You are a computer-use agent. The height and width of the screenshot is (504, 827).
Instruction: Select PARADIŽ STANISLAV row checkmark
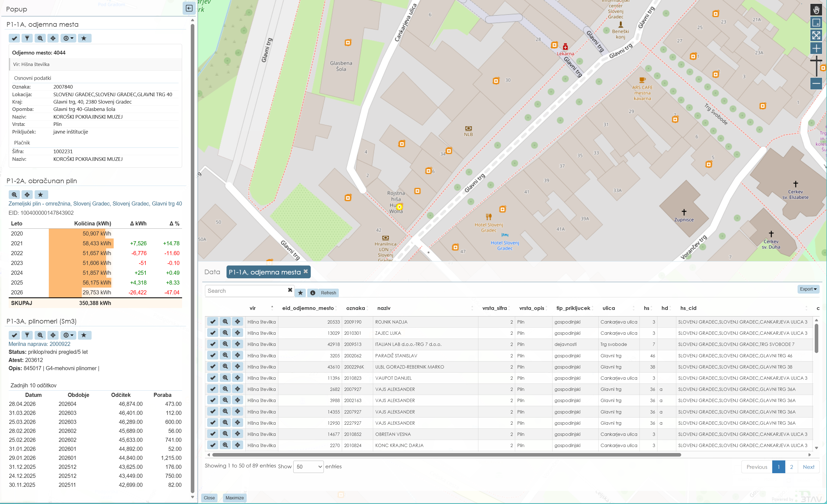[212, 355]
